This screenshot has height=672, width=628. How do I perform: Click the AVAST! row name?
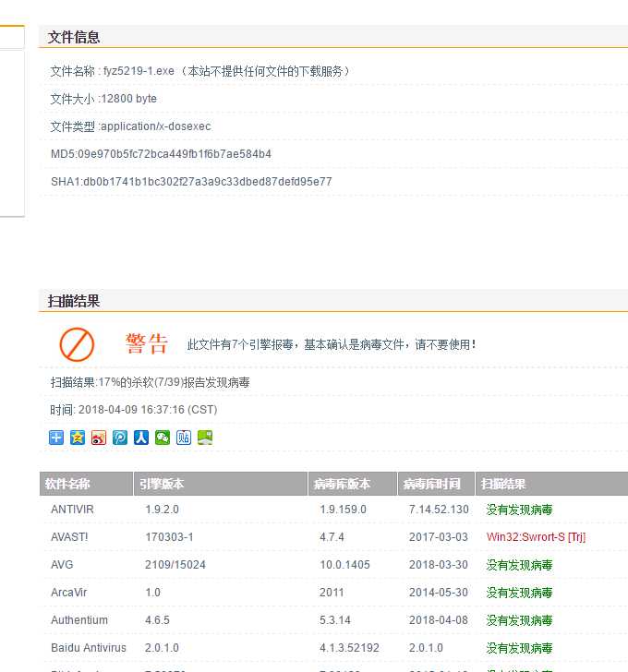pos(69,537)
